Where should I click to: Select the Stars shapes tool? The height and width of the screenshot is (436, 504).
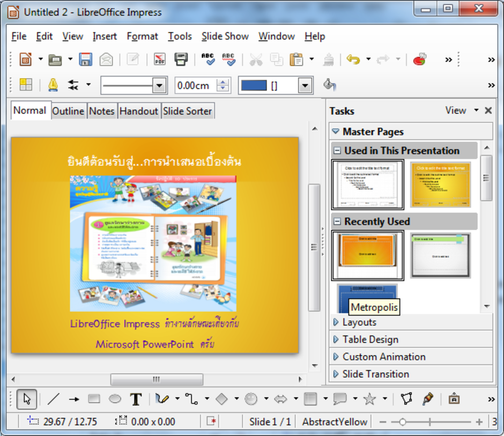click(369, 399)
